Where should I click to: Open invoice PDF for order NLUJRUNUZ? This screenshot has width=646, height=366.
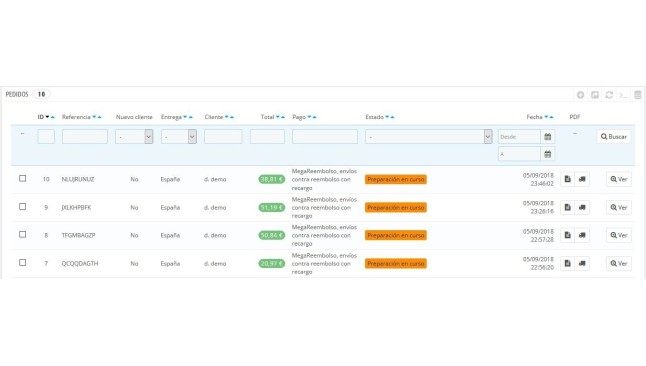coord(567,179)
